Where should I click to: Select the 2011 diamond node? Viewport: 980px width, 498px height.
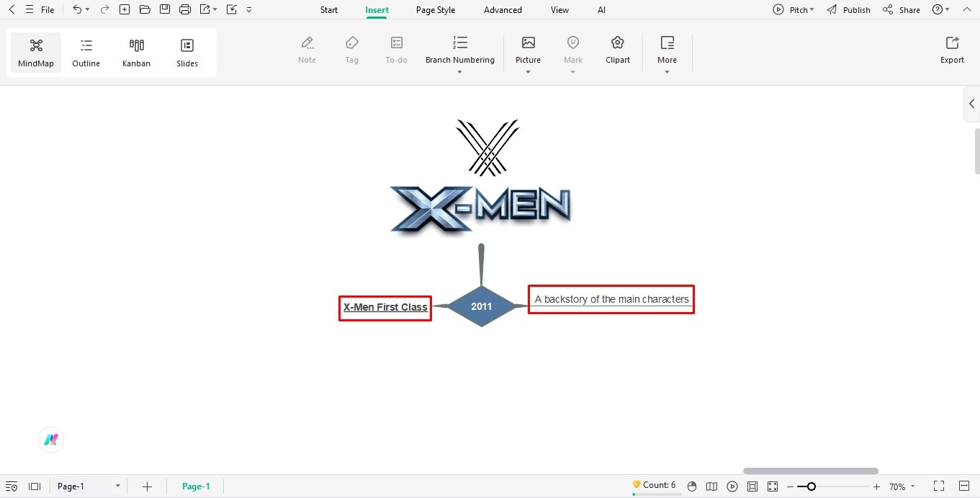pyautogui.click(x=481, y=306)
